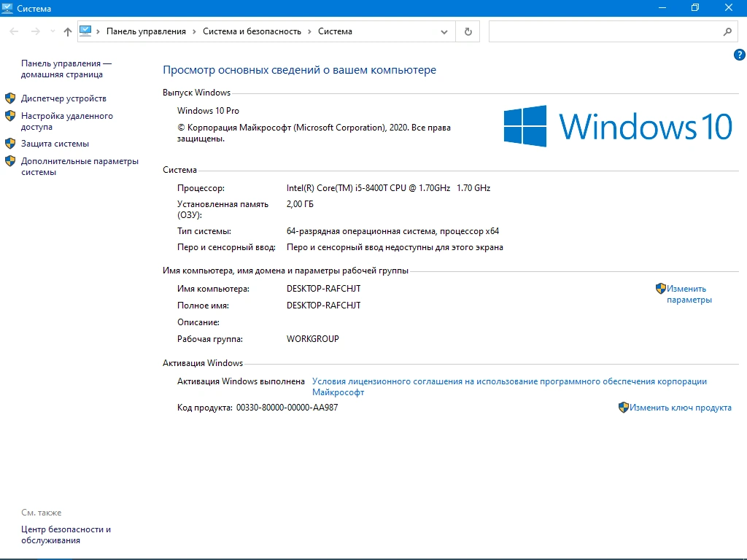Click WORKGROUP workgroup value
Viewport: 747px width, 560px height.
pos(312,339)
